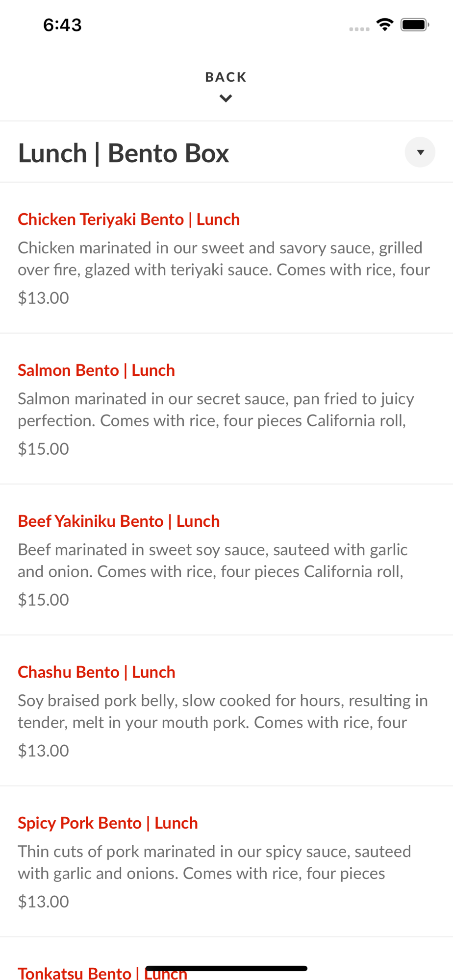The image size is (453, 980).
Task: Open the Lunch Bento Box category dropdown
Action: [x=420, y=152]
